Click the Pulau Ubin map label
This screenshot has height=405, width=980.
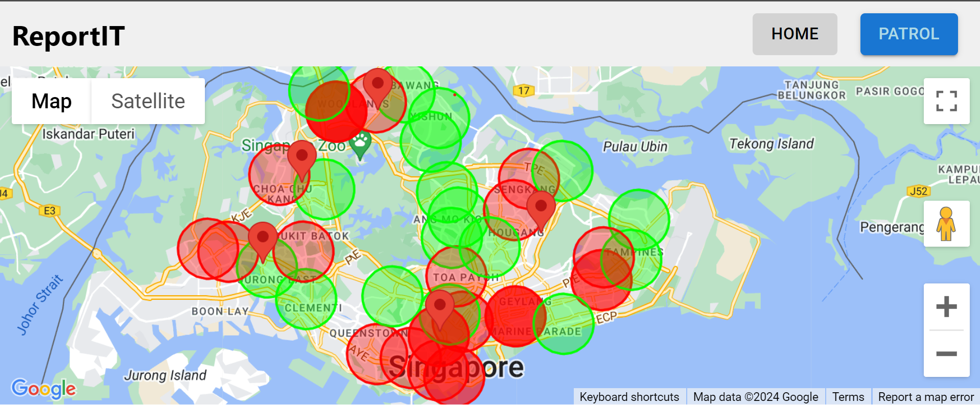[x=635, y=147]
